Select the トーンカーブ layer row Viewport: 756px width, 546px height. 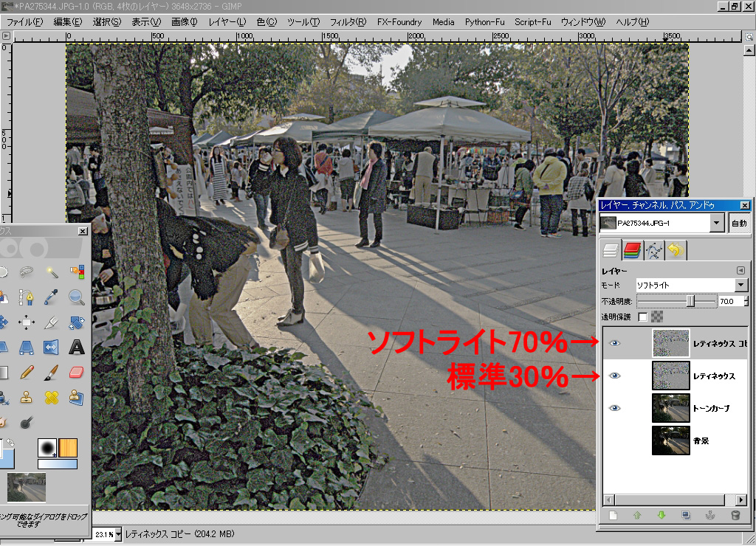(x=675, y=408)
